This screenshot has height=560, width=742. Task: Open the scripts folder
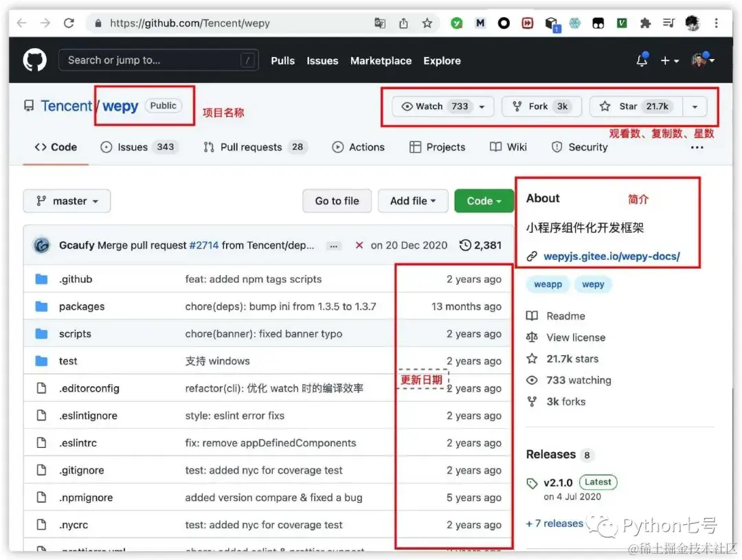[75, 334]
